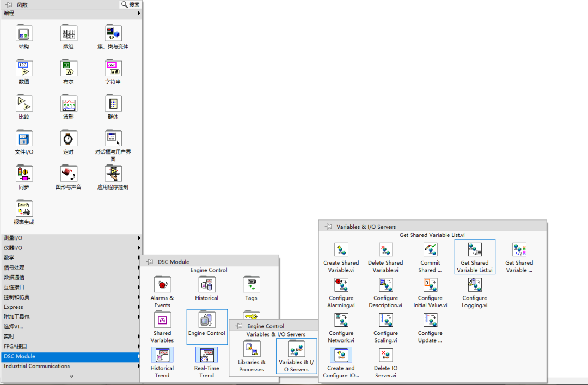Image resolution: width=588 pixels, height=385 pixels.
Task: Open the Libraries & Processes subpalette
Action: [x=252, y=350]
